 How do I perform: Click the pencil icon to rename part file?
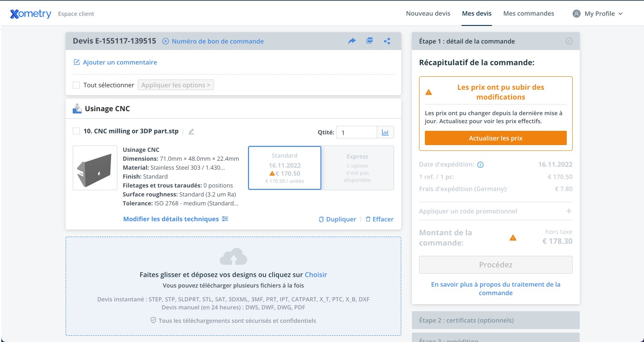tap(191, 132)
